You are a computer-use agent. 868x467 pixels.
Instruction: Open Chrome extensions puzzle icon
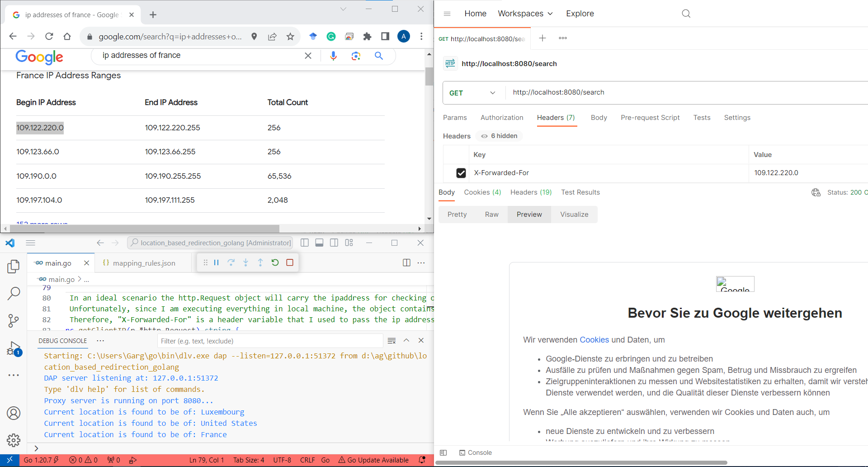point(367,36)
